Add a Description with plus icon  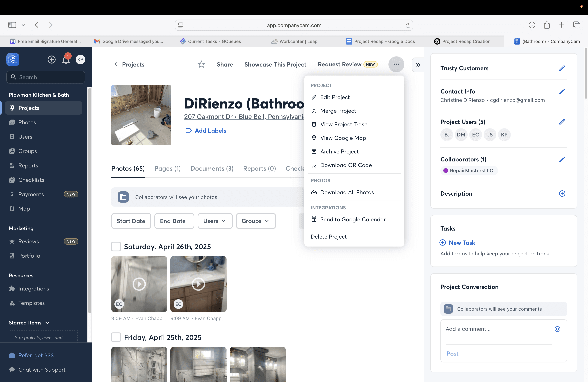pyautogui.click(x=562, y=193)
